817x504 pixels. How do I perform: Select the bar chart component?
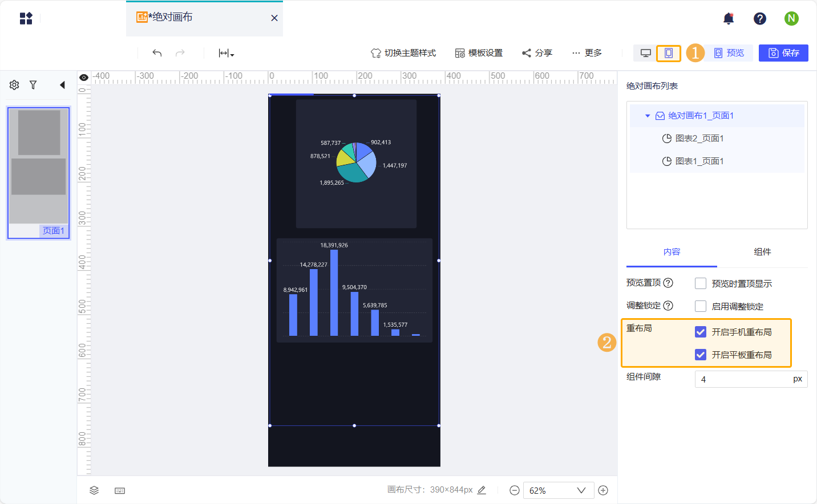tap(354, 290)
